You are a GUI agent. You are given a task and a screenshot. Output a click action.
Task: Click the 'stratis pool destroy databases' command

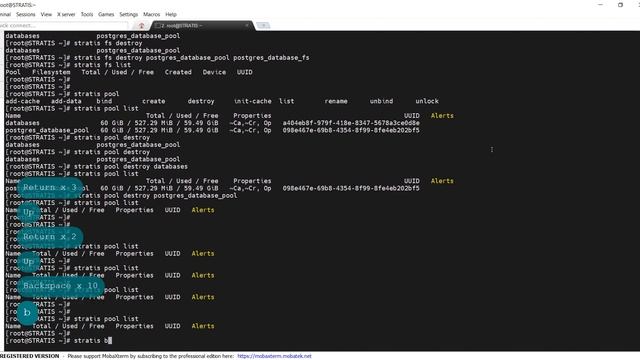click(x=131, y=167)
